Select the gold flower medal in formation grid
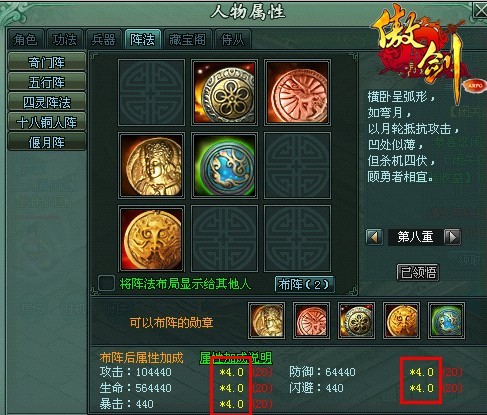 point(224,93)
